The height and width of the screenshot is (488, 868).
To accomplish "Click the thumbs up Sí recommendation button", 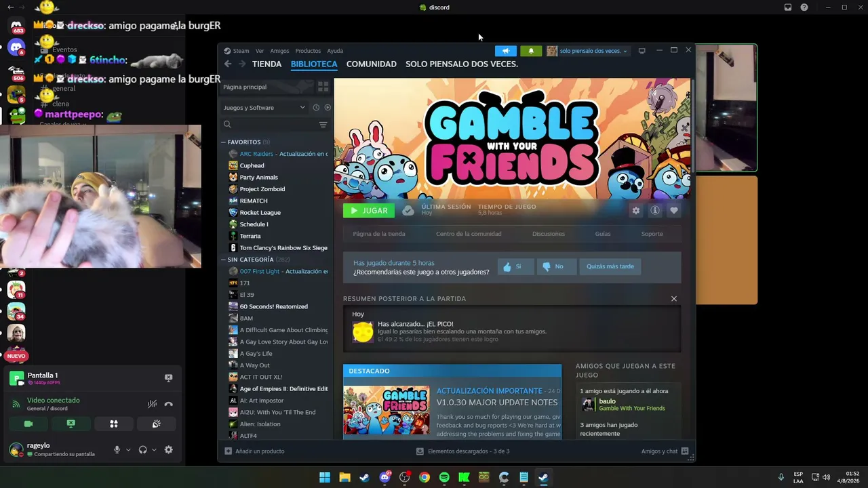I will [515, 266].
